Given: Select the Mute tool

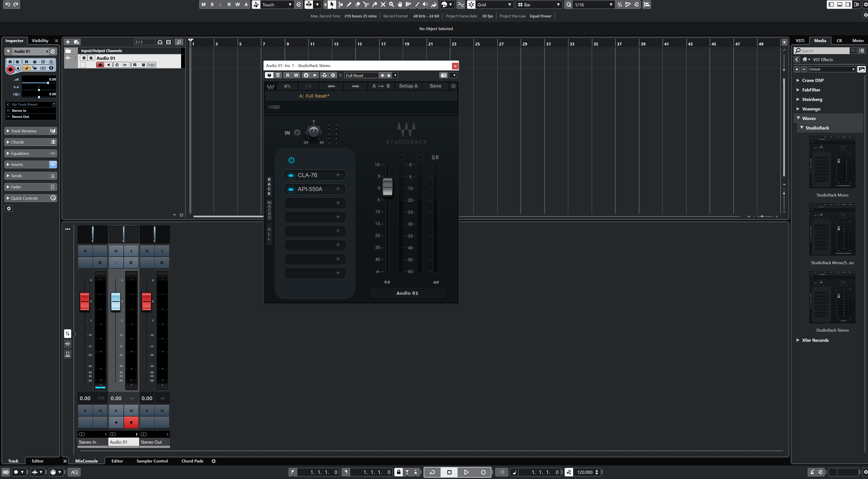Looking at the screenshot, I should click(x=383, y=5).
